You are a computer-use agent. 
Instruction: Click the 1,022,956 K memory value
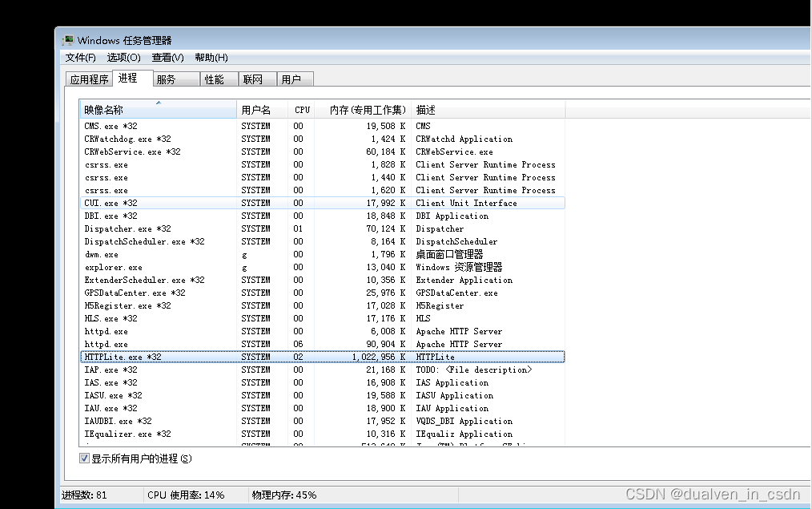[x=379, y=358]
